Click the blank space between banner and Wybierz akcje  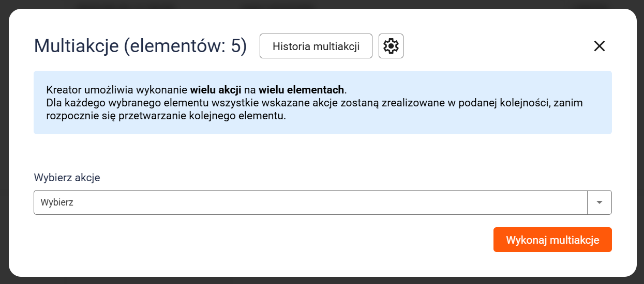(x=310, y=152)
